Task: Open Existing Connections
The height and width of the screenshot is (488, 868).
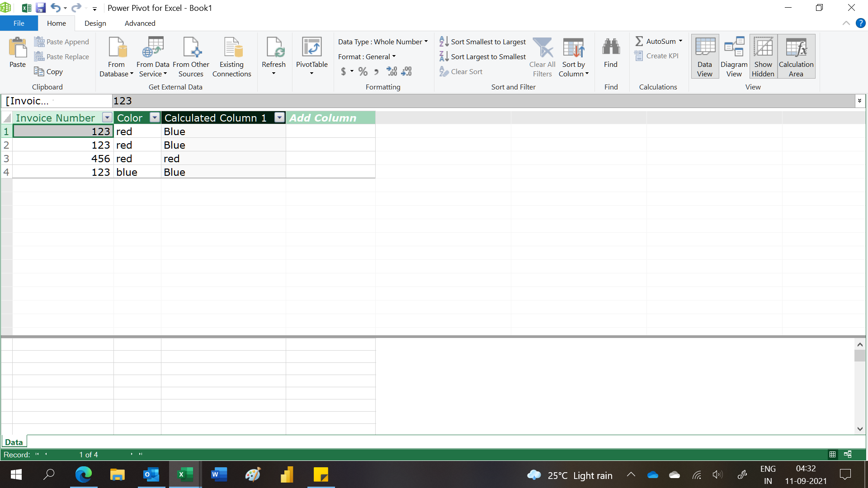Action: pyautogui.click(x=231, y=57)
